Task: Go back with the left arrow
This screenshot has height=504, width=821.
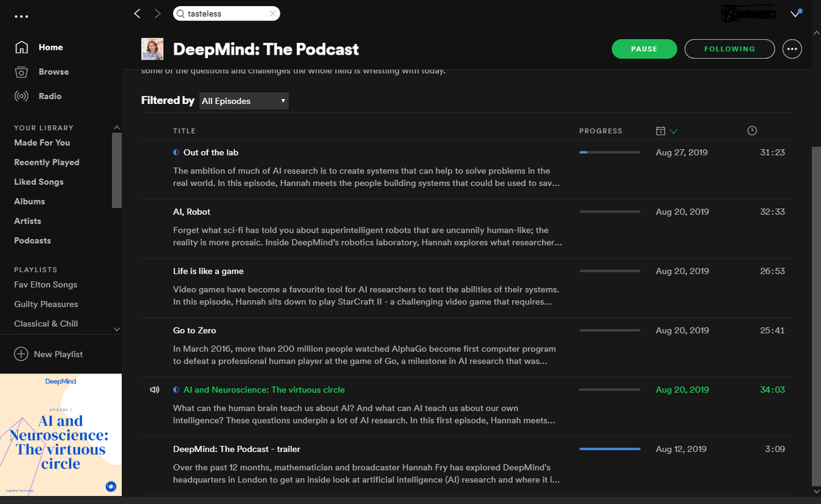Action: click(138, 13)
